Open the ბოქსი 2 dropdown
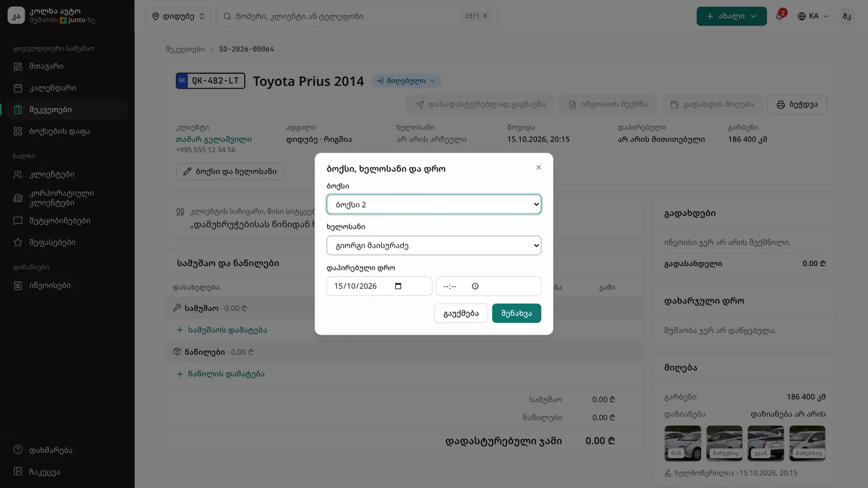Screen dimensions: 868x488 (433, 204)
